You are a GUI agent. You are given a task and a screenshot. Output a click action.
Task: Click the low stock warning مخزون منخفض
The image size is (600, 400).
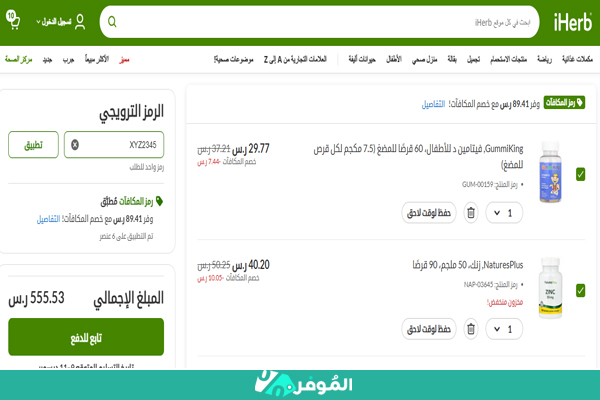(505, 302)
